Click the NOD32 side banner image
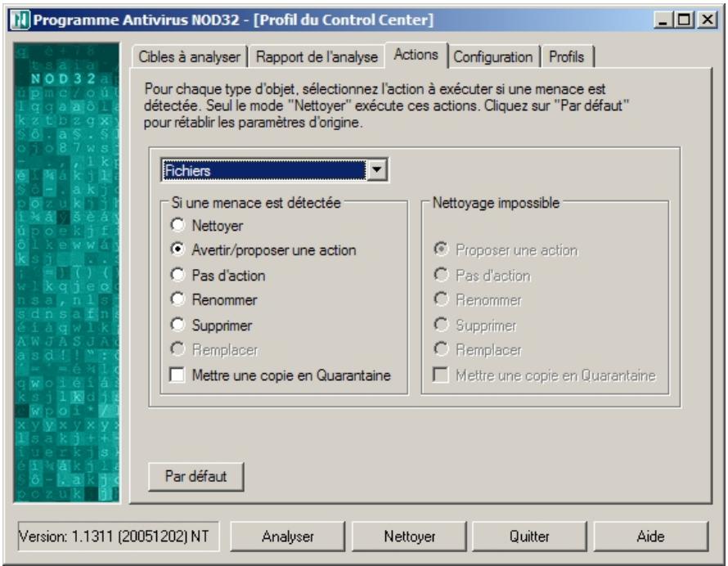 pos(67,272)
